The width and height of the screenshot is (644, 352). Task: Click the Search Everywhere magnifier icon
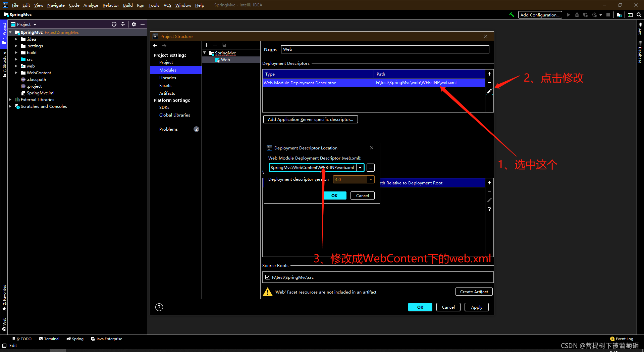639,15
